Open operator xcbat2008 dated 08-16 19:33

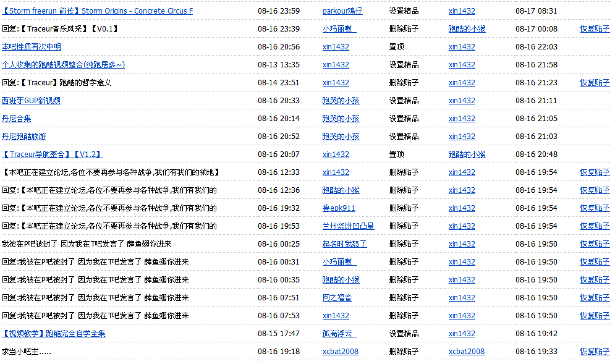[x=466, y=352]
